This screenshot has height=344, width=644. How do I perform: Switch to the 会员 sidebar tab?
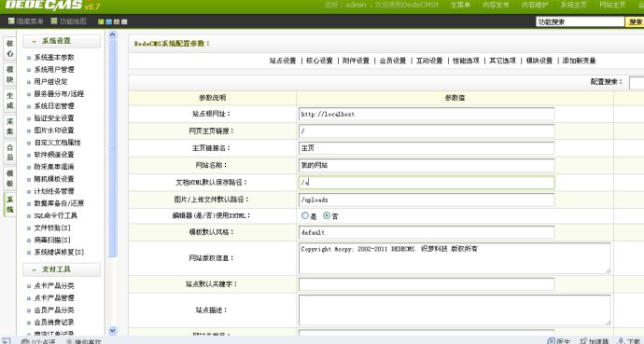coord(10,153)
